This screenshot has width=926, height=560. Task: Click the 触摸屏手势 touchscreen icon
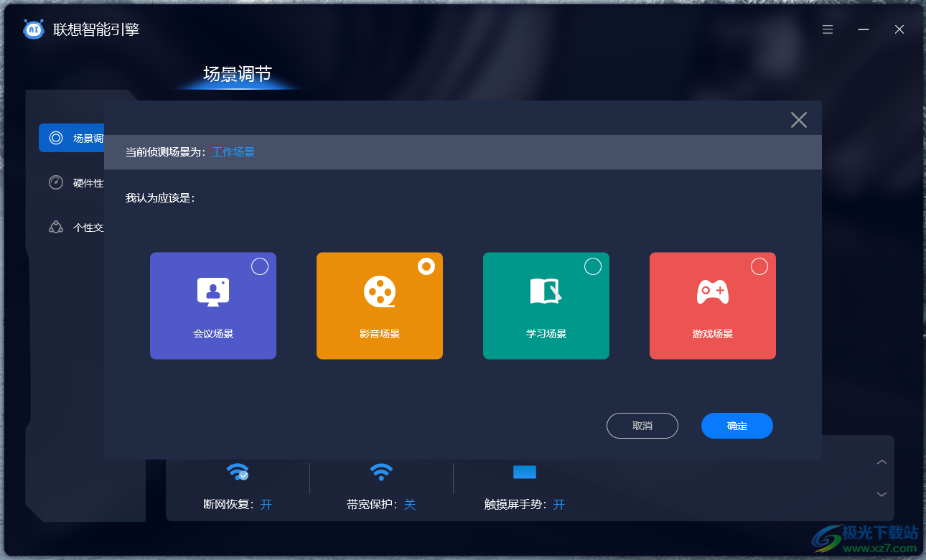(525, 472)
